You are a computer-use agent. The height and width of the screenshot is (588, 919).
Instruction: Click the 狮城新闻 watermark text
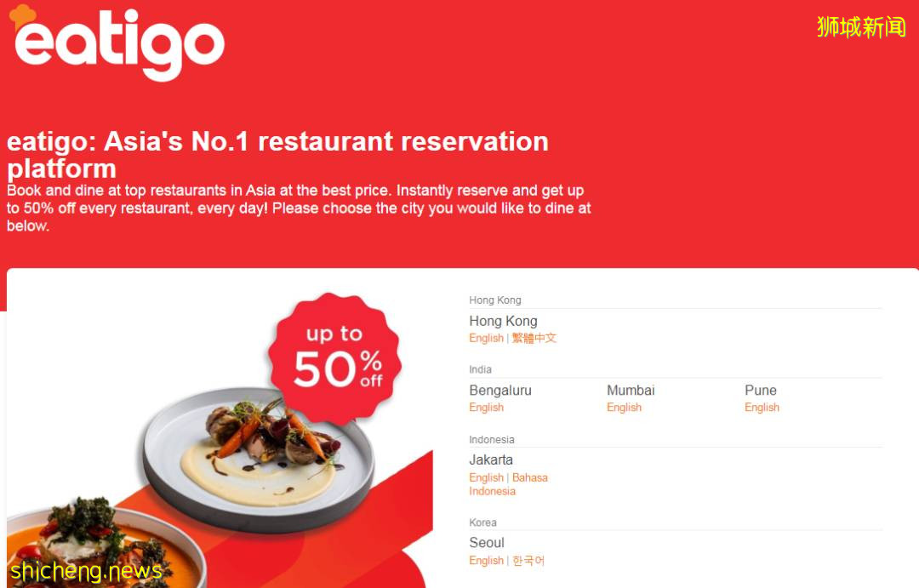(861, 27)
